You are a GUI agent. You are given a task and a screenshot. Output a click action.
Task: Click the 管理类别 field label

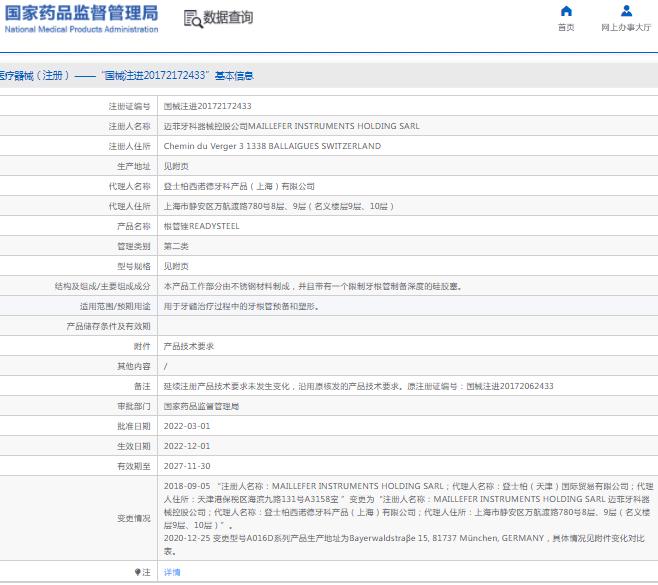(133, 246)
